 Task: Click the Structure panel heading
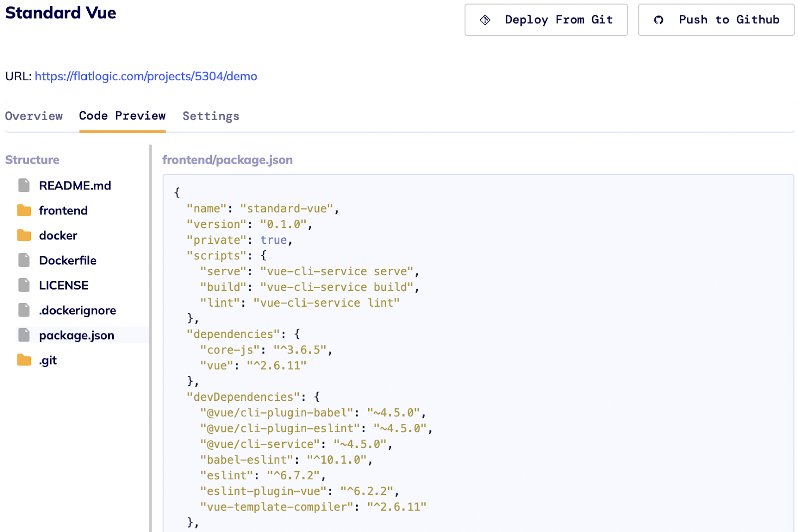[x=32, y=160]
